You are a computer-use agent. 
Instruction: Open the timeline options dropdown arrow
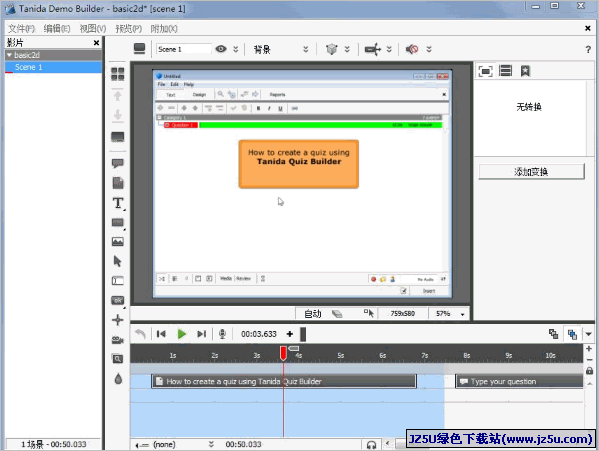589,334
